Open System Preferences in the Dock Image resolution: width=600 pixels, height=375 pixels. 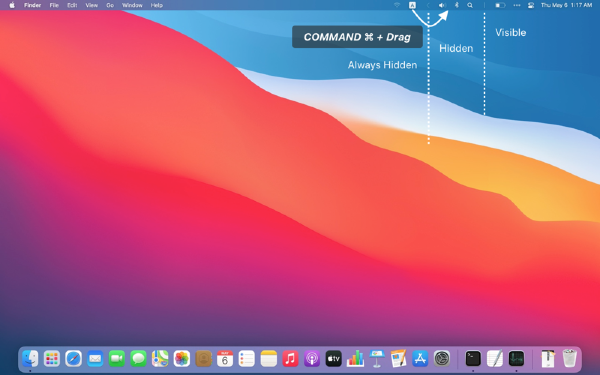pyautogui.click(x=442, y=359)
